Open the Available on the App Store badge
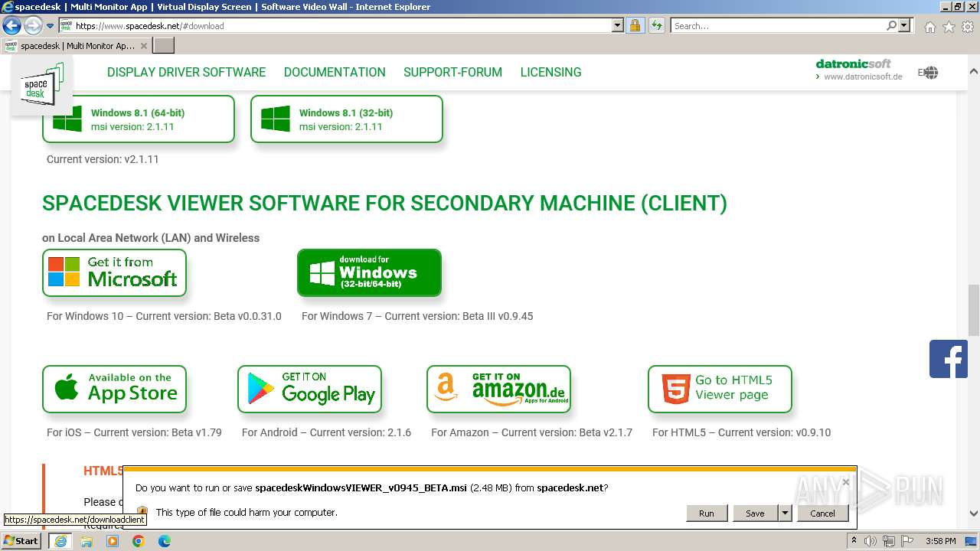Screen dimensions: 980x551 (x=114, y=389)
